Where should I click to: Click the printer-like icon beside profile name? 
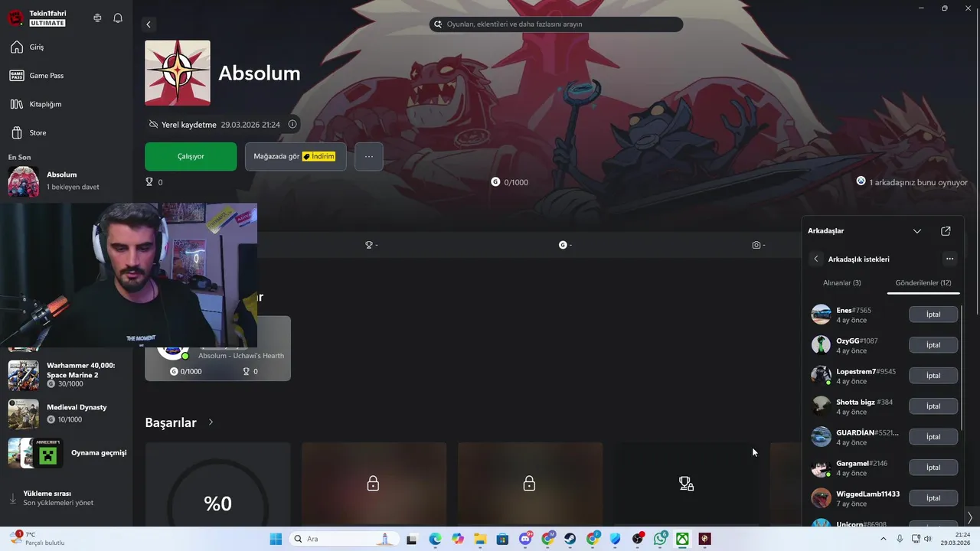pyautogui.click(x=97, y=18)
